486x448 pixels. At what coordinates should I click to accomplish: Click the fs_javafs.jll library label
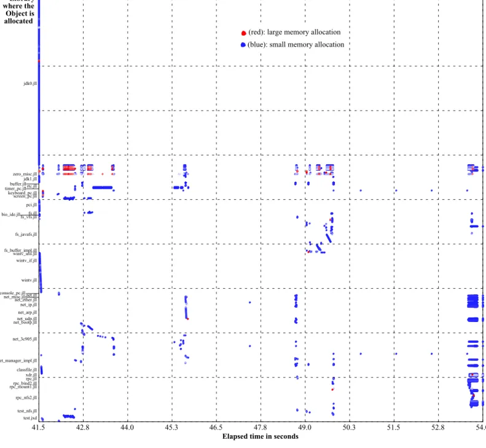point(26,234)
